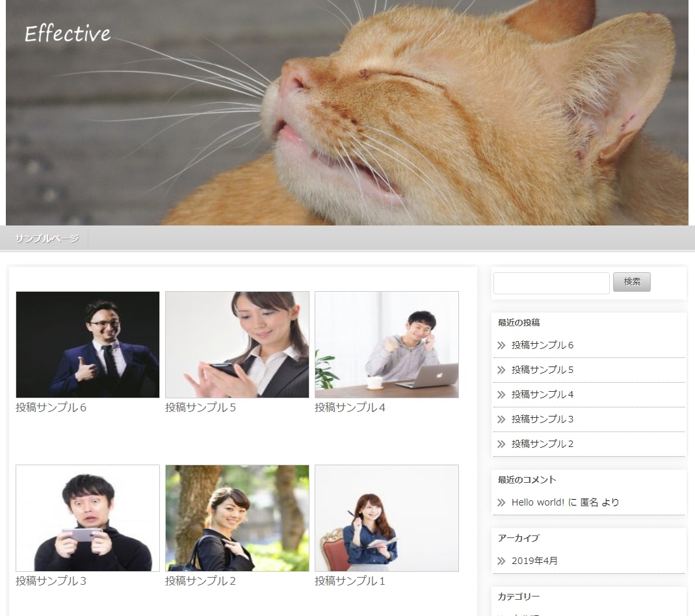
Task: Open thumbnail of 投稿サンプル1 woman with notebook
Action: click(386, 518)
